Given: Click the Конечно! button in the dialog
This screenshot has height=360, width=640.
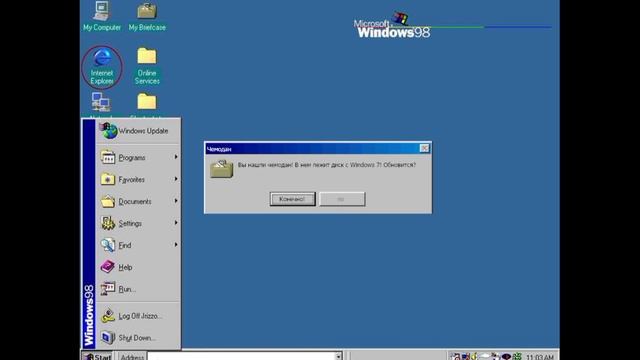Looking at the screenshot, I should coord(292,199).
